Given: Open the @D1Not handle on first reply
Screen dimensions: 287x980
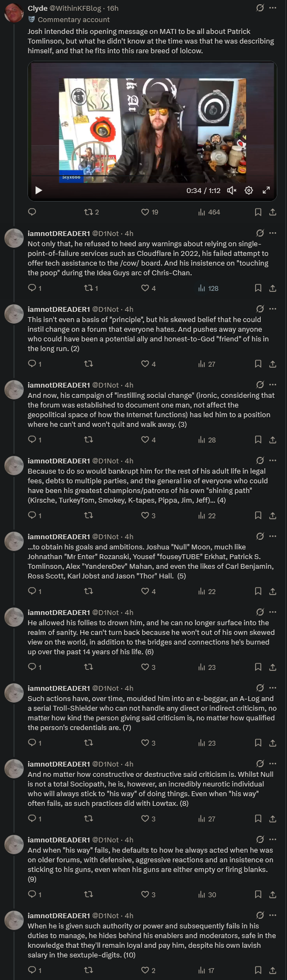Looking at the screenshot, I should click(106, 233).
